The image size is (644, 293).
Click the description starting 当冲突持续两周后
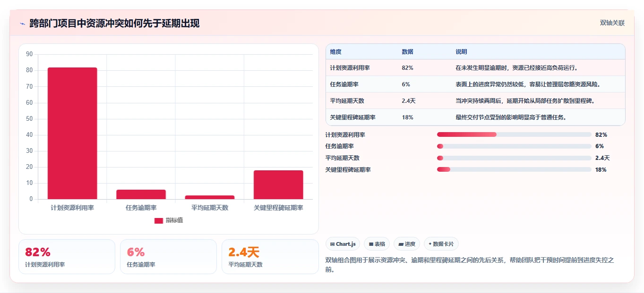click(525, 101)
